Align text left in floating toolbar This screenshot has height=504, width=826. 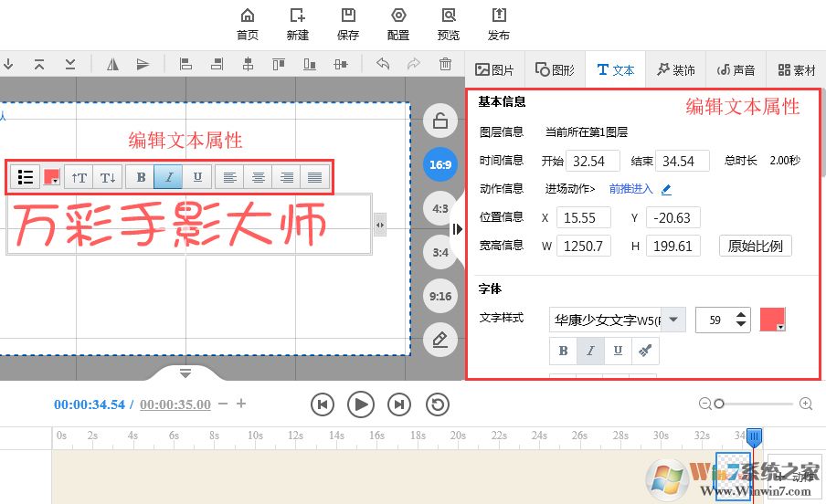tap(229, 177)
